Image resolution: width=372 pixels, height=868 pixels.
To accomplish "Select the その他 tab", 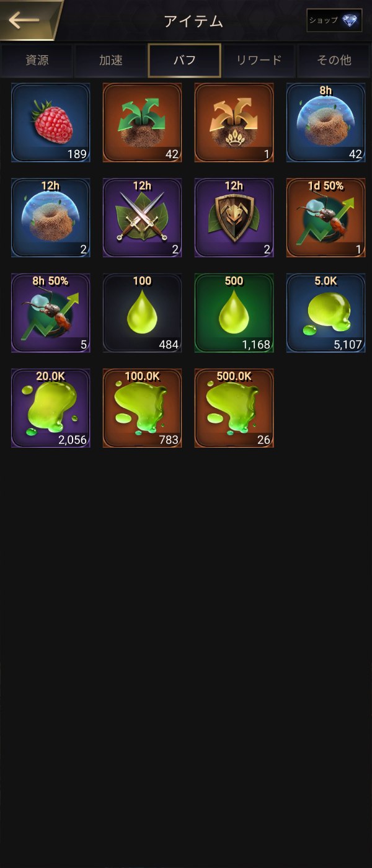I will 334,60.
